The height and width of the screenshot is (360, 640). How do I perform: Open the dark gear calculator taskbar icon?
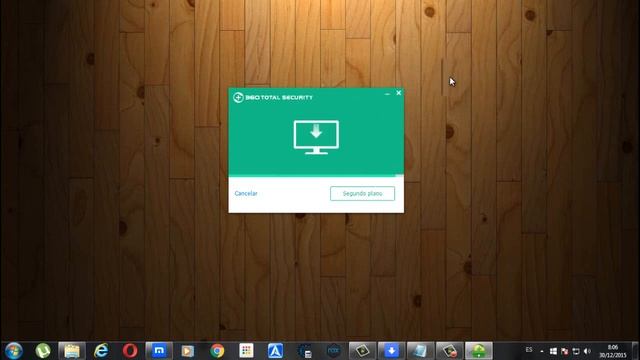(x=304, y=351)
